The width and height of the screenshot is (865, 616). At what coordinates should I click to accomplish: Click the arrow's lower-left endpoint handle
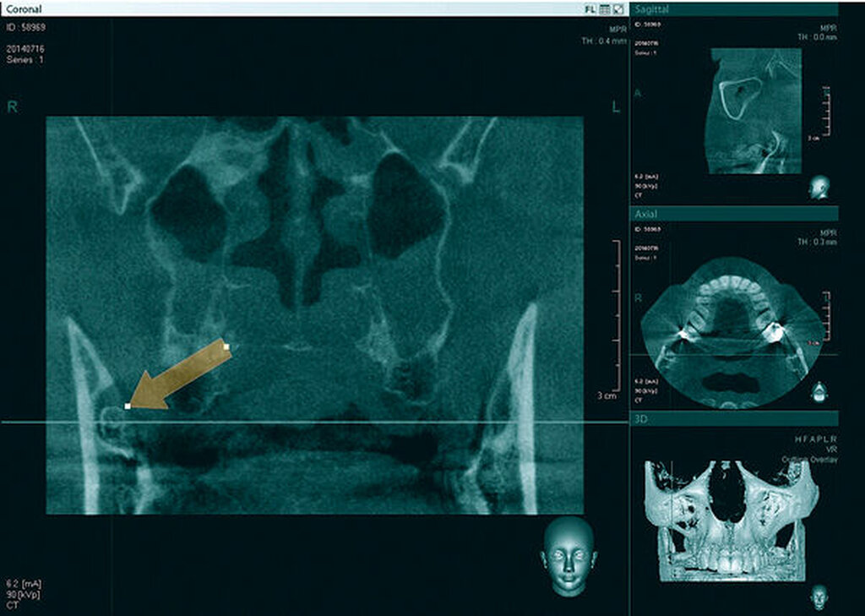pyautogui.click(x=128, y=406)
